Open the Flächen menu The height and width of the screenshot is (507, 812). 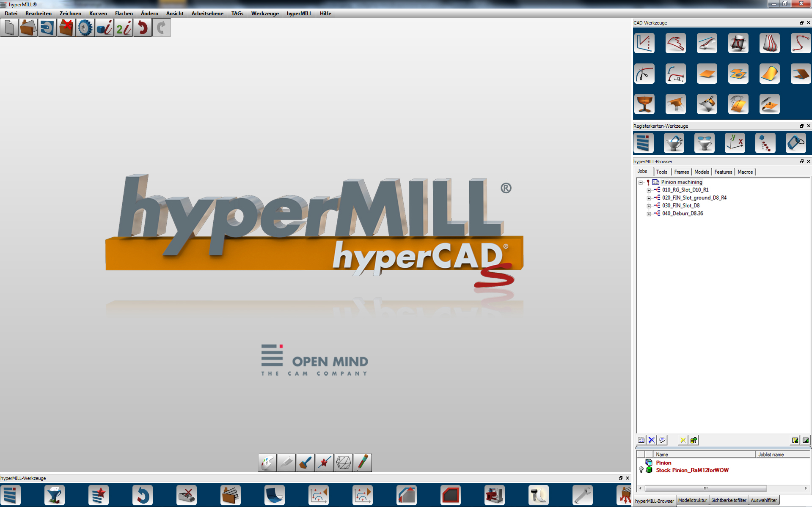tap(124, 13)
